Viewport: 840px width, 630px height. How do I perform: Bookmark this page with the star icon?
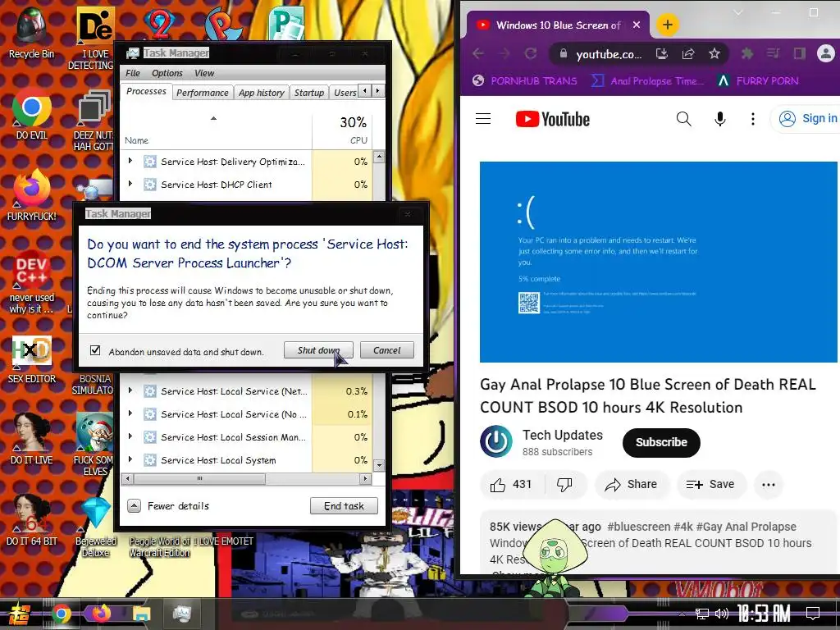click(714, 53)
